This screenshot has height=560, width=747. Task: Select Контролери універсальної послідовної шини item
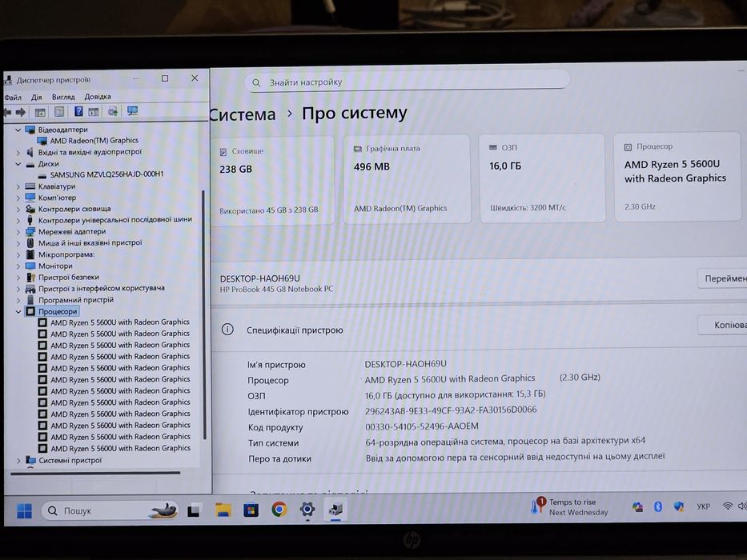(114, 220)
